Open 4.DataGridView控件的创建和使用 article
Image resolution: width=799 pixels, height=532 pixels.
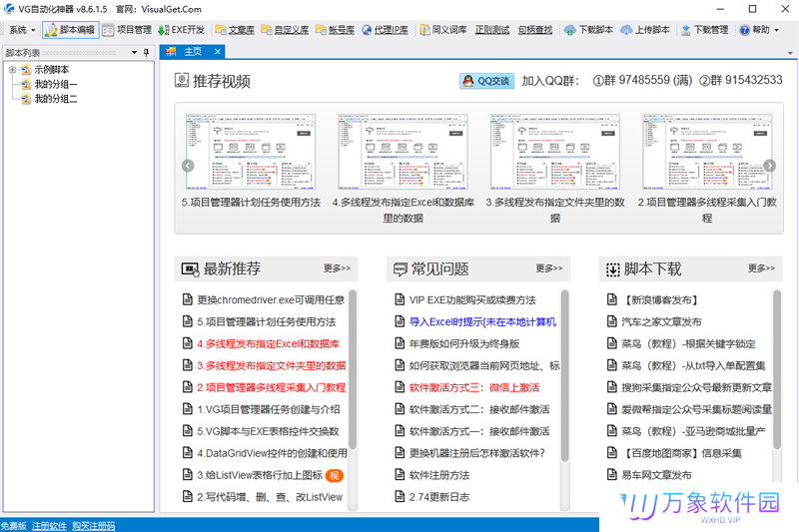[x=272, y=453]
